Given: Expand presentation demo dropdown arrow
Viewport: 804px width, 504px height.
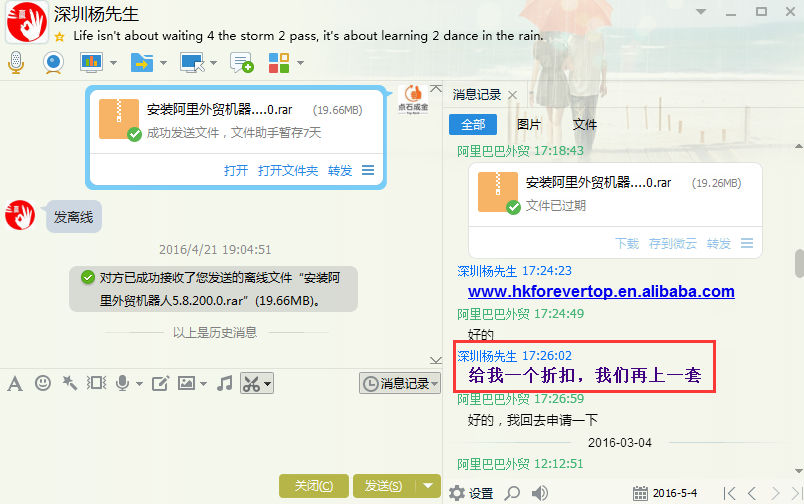Looking at the screenshot, I should tap(114, 63).
